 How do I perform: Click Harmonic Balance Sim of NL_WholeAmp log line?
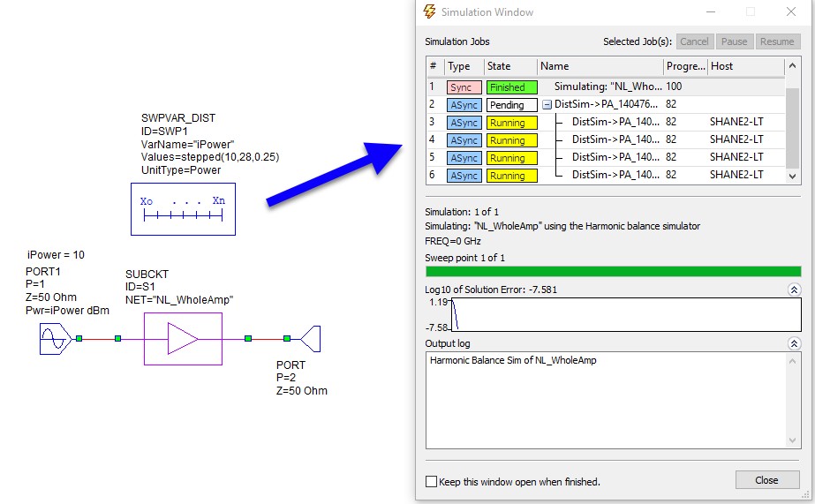point(513,360)
